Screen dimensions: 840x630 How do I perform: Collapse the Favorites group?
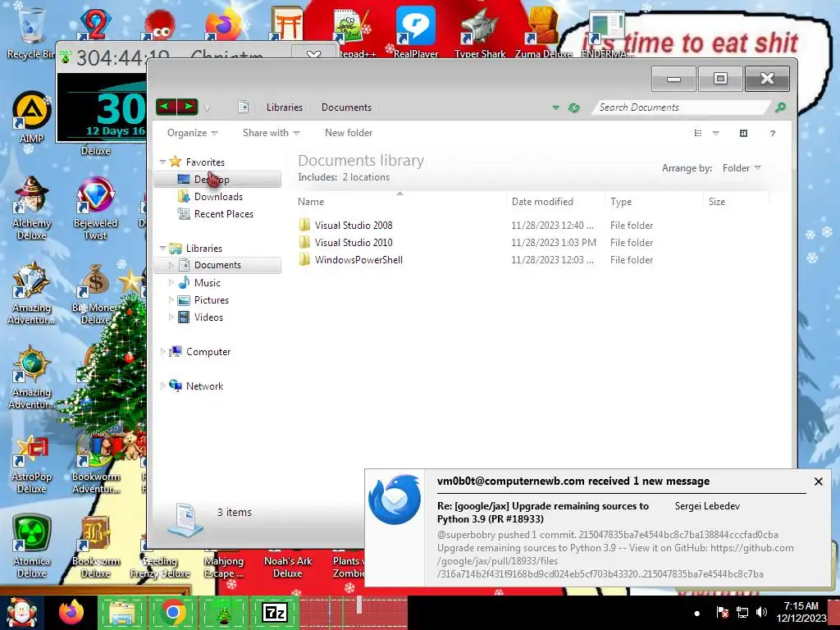[162, 162]
